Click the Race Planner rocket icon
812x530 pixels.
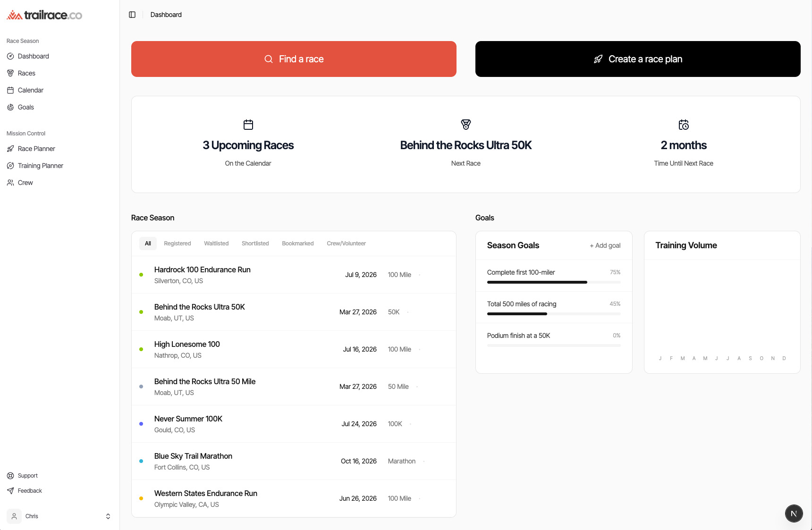point(10,149)
